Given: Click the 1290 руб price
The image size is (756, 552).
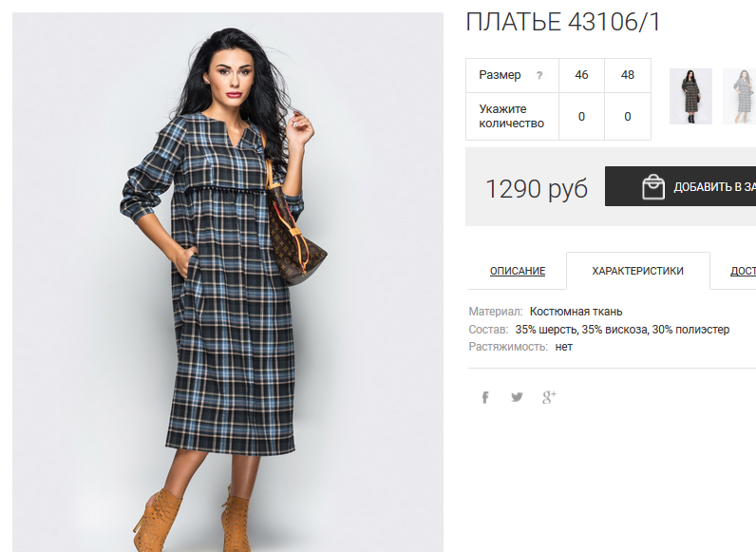Looking at the screenshot, I should coord(537,188).
